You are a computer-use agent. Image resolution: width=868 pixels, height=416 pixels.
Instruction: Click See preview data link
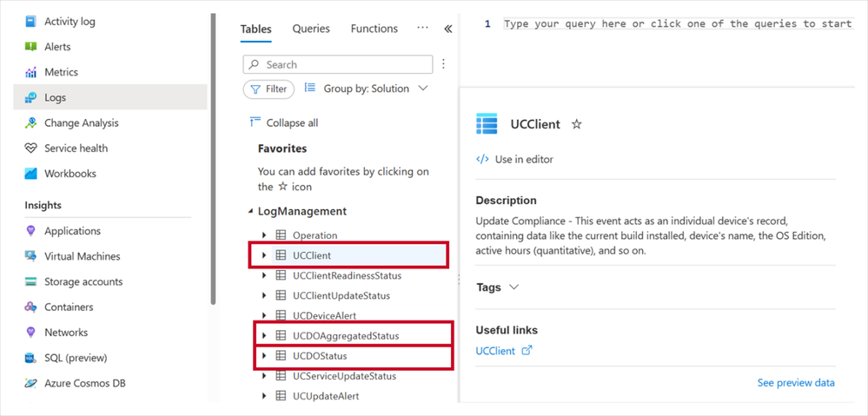pyautogui.click(x=796, y=383)
